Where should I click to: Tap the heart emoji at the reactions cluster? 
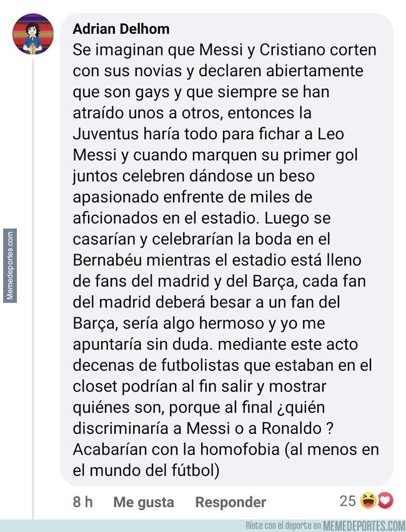[x=385, y=501]
